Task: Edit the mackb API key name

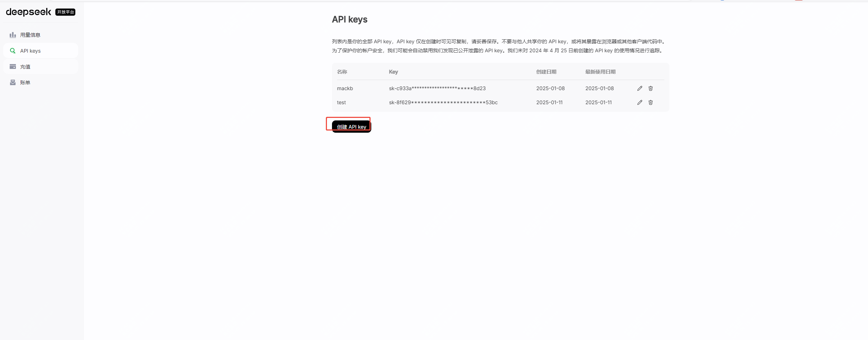Action: tap(639, 88)
